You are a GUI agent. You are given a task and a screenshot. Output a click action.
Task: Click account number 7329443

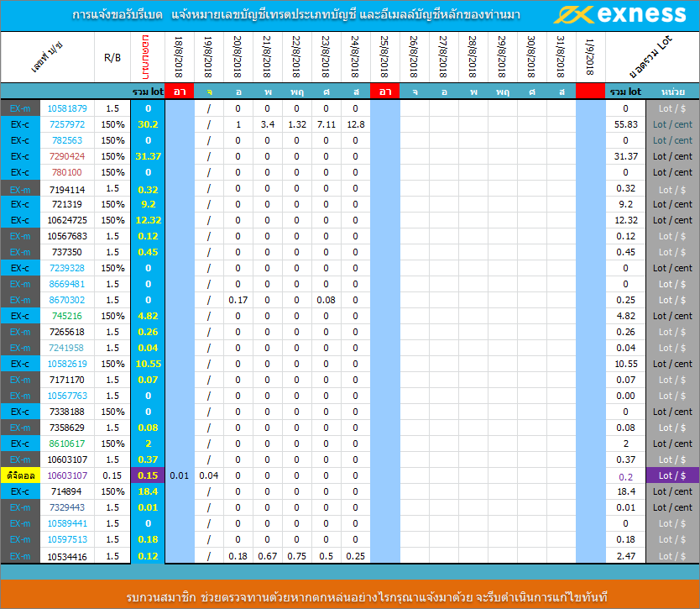tap(67, 507)
